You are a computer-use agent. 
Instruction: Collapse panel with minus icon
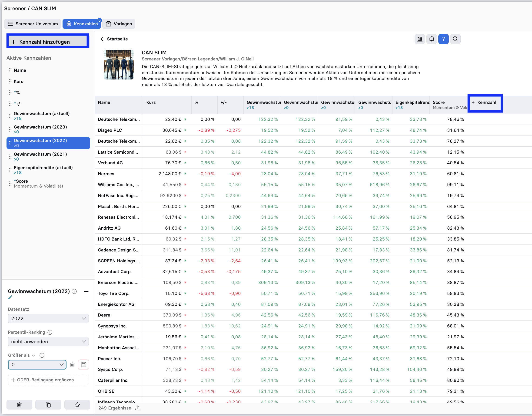(86, 291)
